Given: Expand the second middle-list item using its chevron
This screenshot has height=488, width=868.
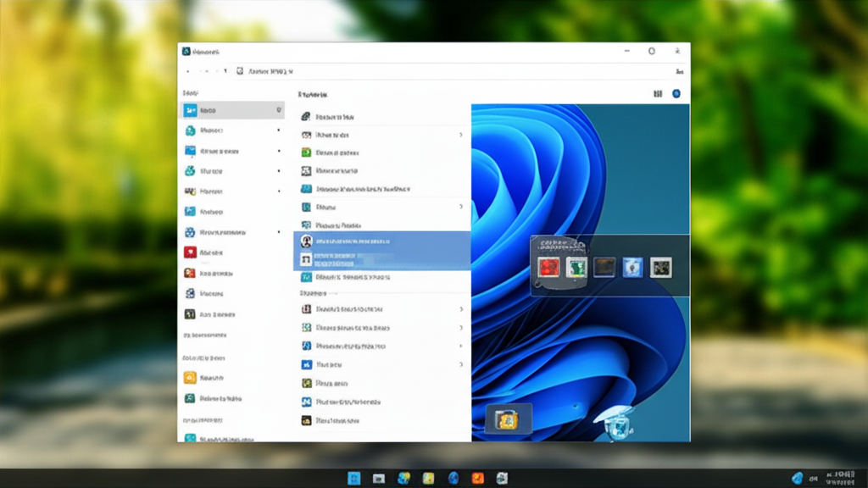Looking at the screenshot, I should (x=461, y=135).
